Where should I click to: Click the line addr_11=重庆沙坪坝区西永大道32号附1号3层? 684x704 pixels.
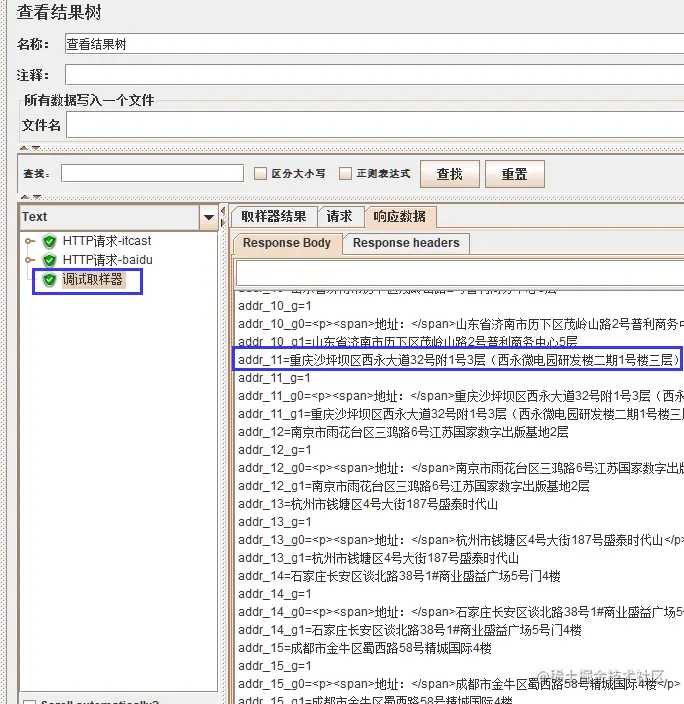coord(458,360)
